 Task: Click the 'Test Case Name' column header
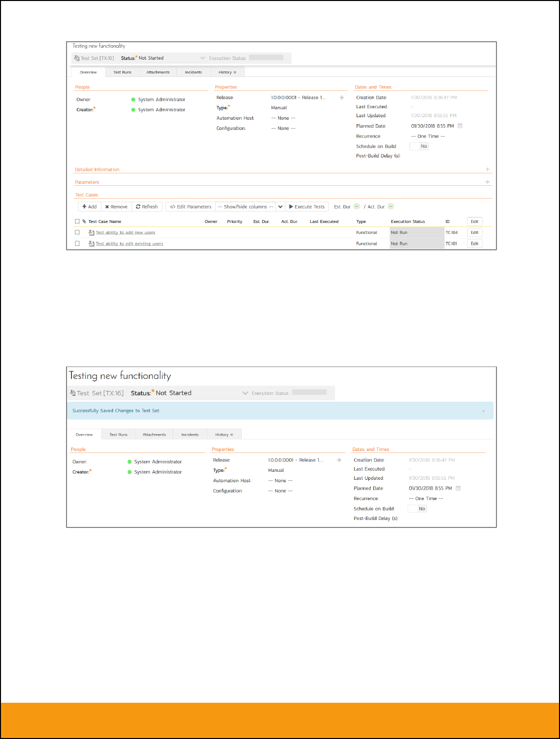pyautogui.click(x=105, y=222)
